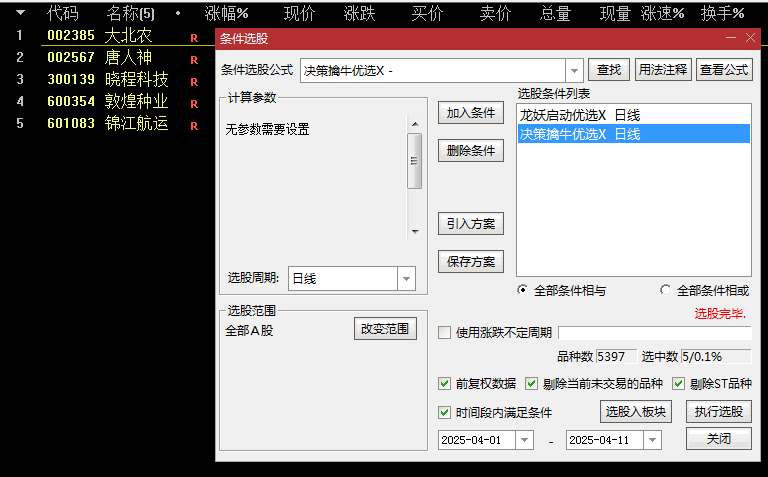This screenshot has width=768, height=477.
Task: Close the 条件选股 dialog with X
Action: tap(750, 38)
